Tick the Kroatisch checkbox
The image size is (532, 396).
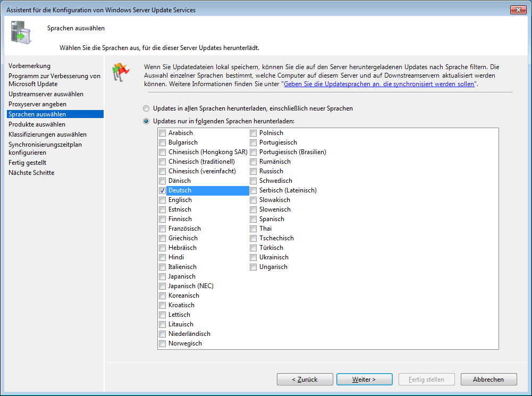click(163, 306)
